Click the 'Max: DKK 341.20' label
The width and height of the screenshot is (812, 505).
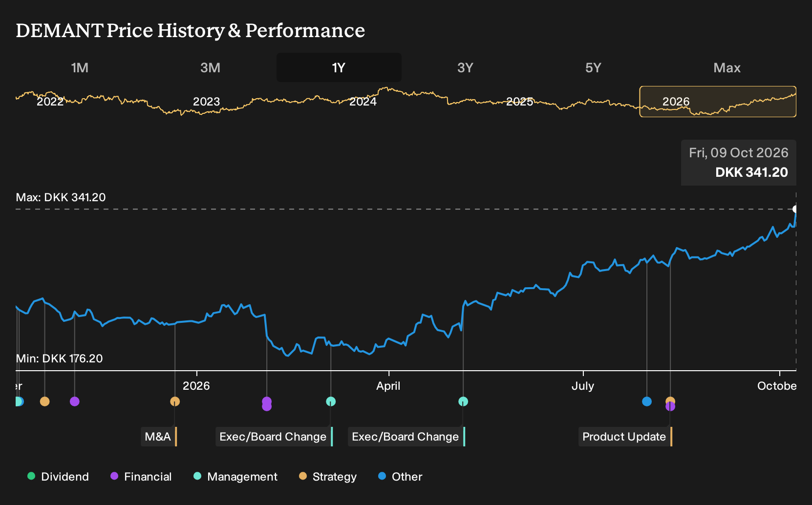(61, 197)
